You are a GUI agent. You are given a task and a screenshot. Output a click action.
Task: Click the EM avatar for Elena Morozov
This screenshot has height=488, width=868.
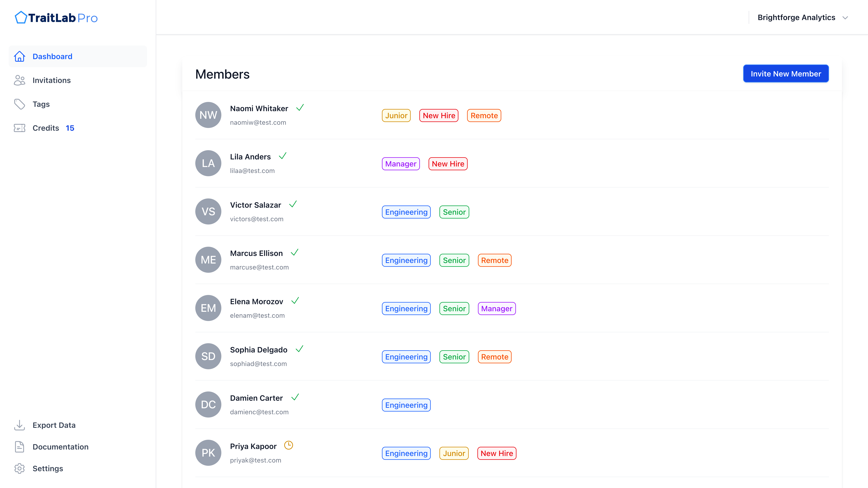tap(208, 308)
